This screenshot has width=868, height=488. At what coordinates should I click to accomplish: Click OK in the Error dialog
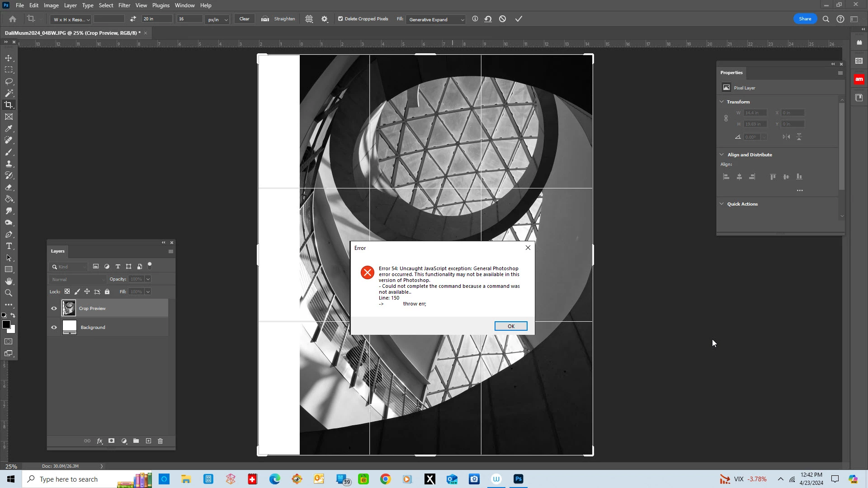tap(510, 326)
